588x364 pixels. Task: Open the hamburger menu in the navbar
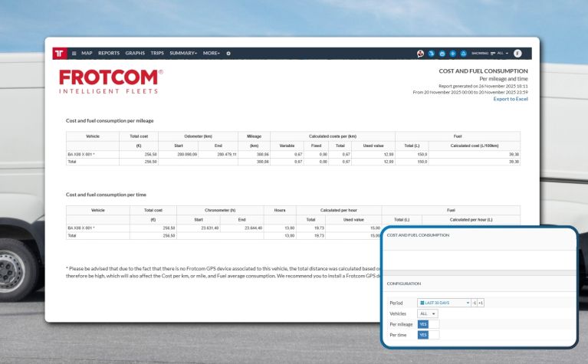pyautogui.click(x=74, y=53)
